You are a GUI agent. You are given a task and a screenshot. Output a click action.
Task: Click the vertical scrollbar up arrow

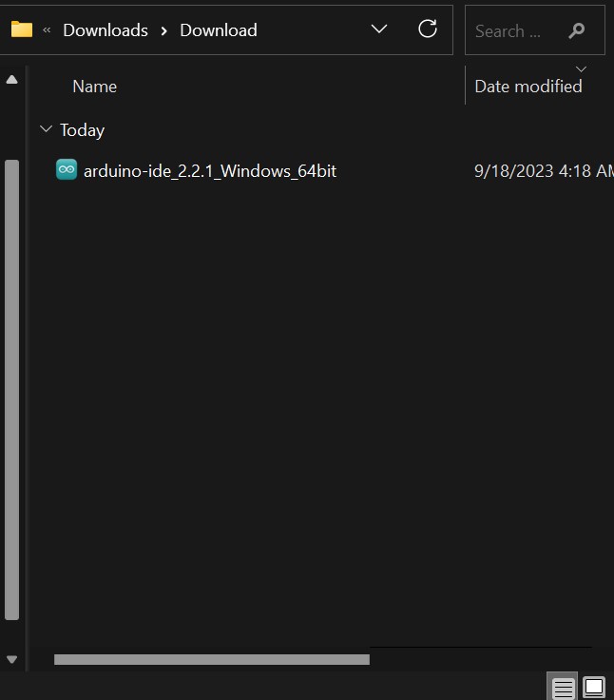coord(12,81)
